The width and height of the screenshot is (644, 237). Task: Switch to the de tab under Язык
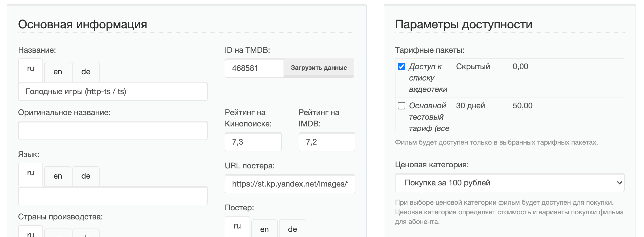pos(86,176)
